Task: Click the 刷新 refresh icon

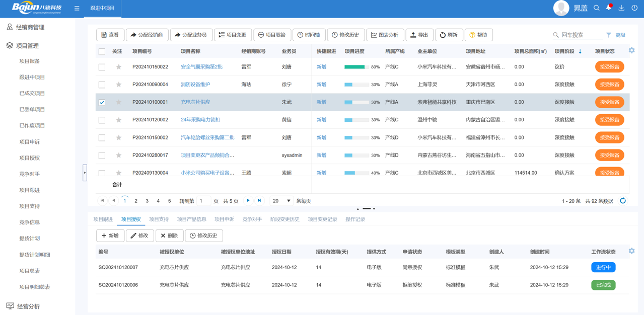Action: pyautogui.click(x=446, y=35)
